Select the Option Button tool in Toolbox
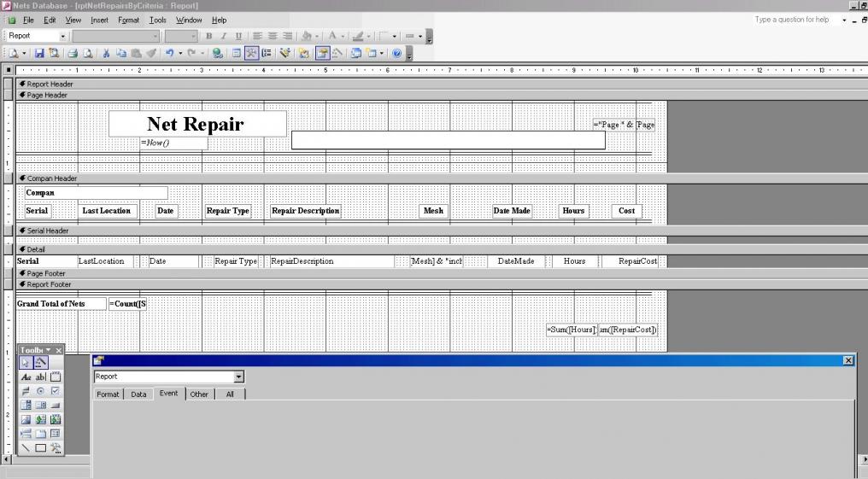The width and height of the screenshot is (868, 479). (x=40, y=391)
